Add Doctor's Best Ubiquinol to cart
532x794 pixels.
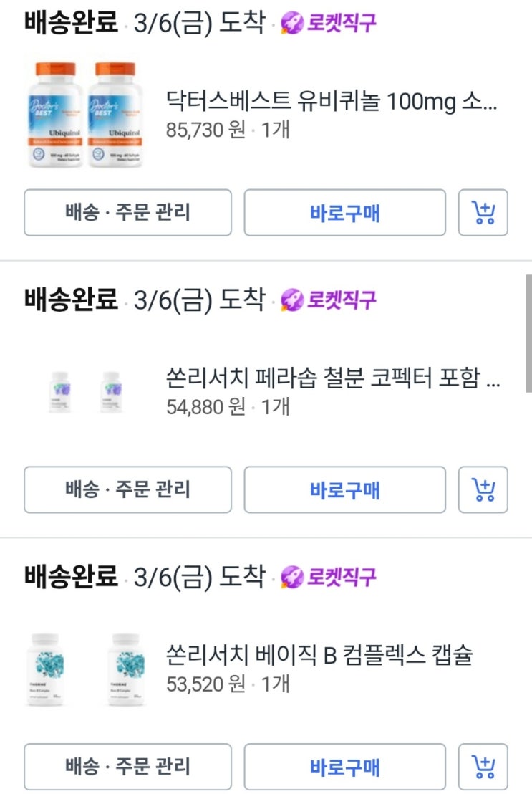[x=483, y=213]
